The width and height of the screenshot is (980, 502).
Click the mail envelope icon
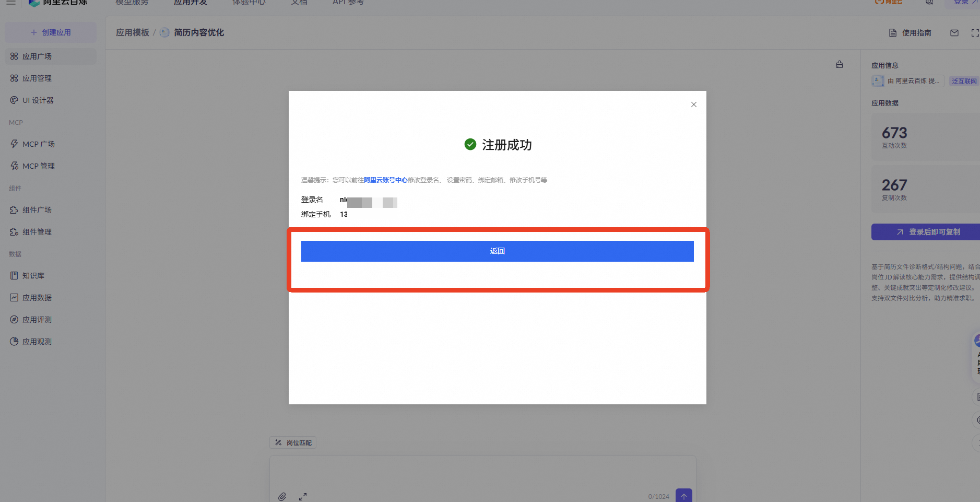point(954,33)
